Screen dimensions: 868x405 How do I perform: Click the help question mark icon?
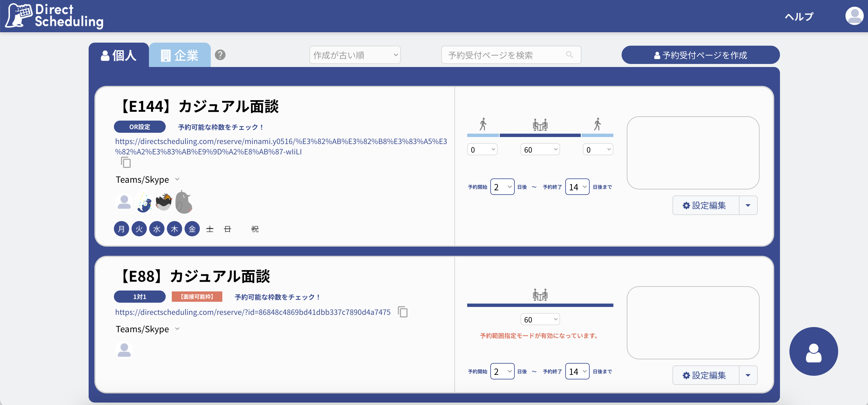[221, 55]
